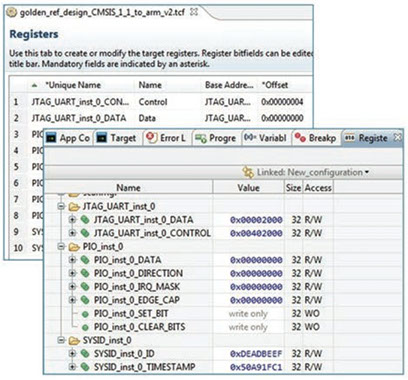Click the *Offset column header
Image resolution: width=408 pixels, height=380 pixels.
pyautogui.click(x=275, y=85)
